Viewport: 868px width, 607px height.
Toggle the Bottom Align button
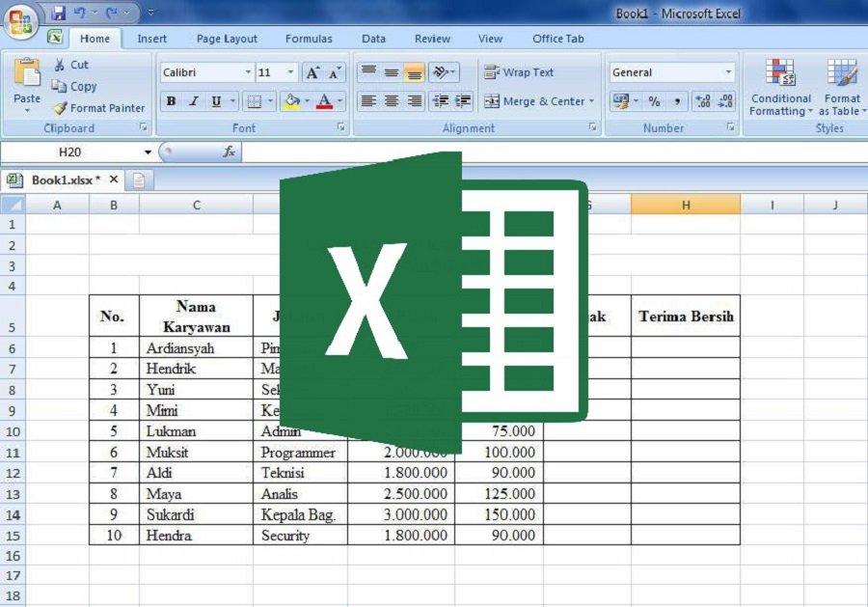point(414,72)
